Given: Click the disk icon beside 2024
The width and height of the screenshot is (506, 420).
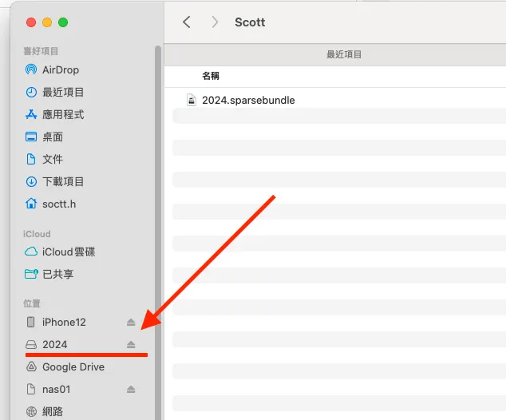Looking at the screenshot, I should [x=31, y=345].
